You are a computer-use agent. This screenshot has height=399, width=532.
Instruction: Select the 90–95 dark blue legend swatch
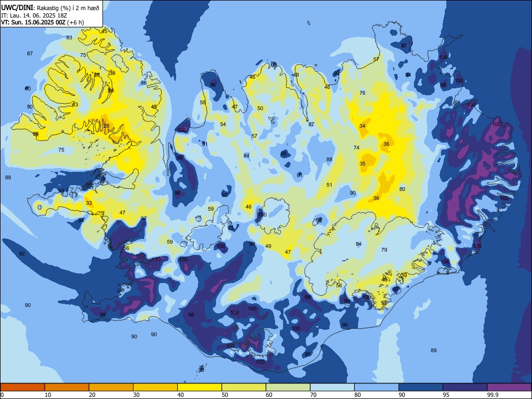[x=421, y=387]
